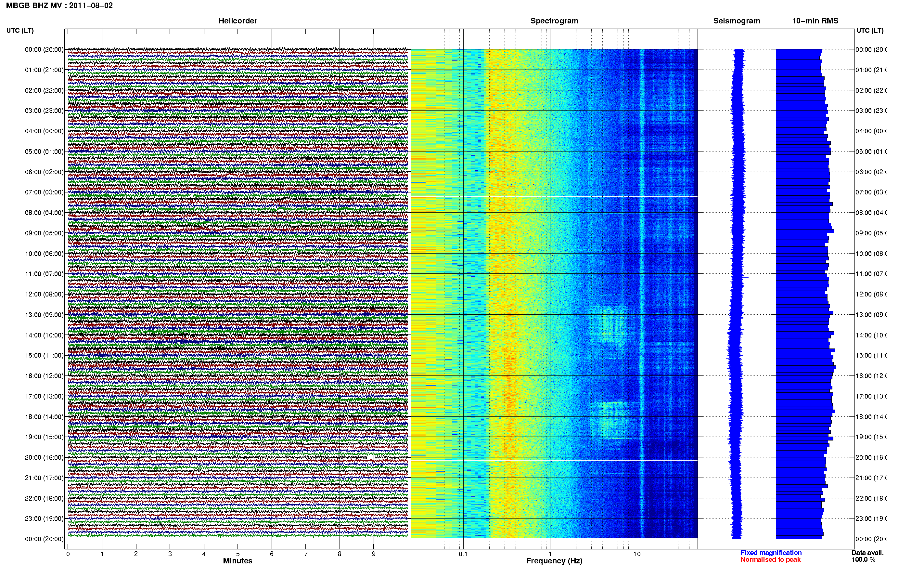
Task: Select left time label '01:00 (21:00)'
Action: pyautogui.click(x=44, y=70)
